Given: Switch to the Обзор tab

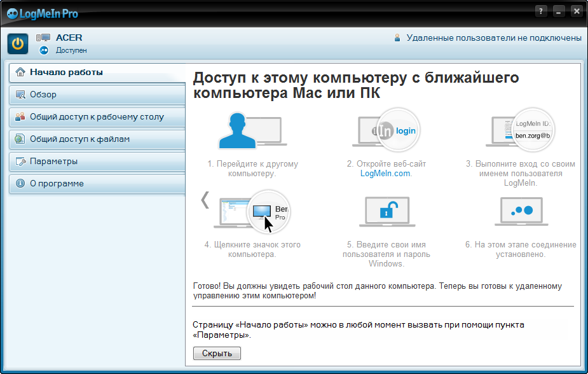Looking at the screenshot, I should [x=97, y=95].
